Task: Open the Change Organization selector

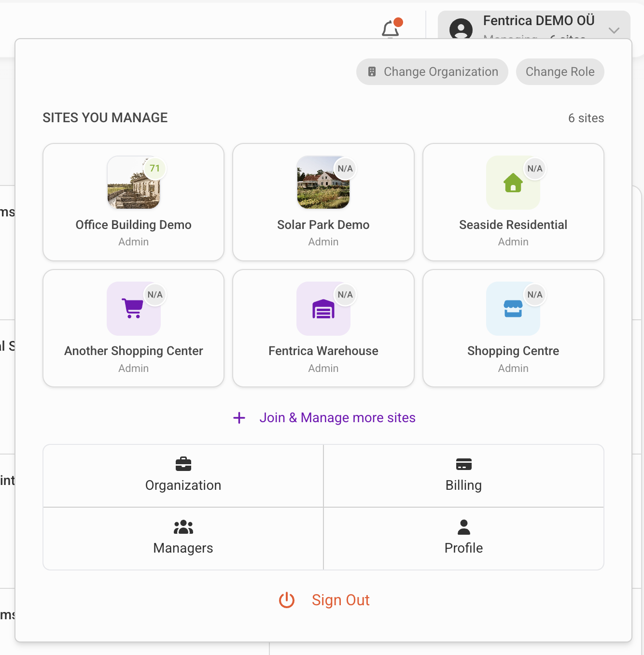Action: point(432,71)
